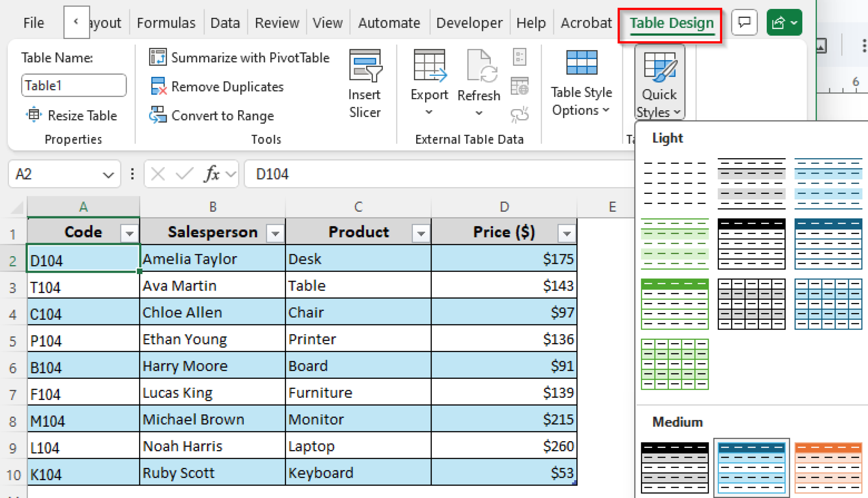Open the Name Box dropdown
868x498 pixels.
click(x=109, y=174)
